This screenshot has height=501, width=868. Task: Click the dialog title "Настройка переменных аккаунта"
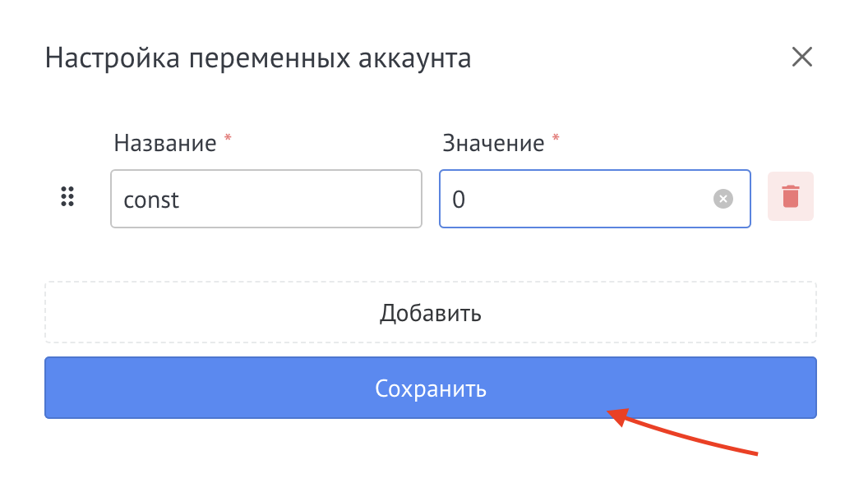259,57
